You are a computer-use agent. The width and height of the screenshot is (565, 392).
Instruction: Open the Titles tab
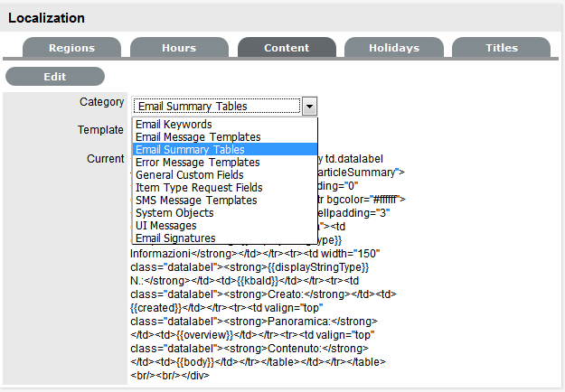click(500, 48)
